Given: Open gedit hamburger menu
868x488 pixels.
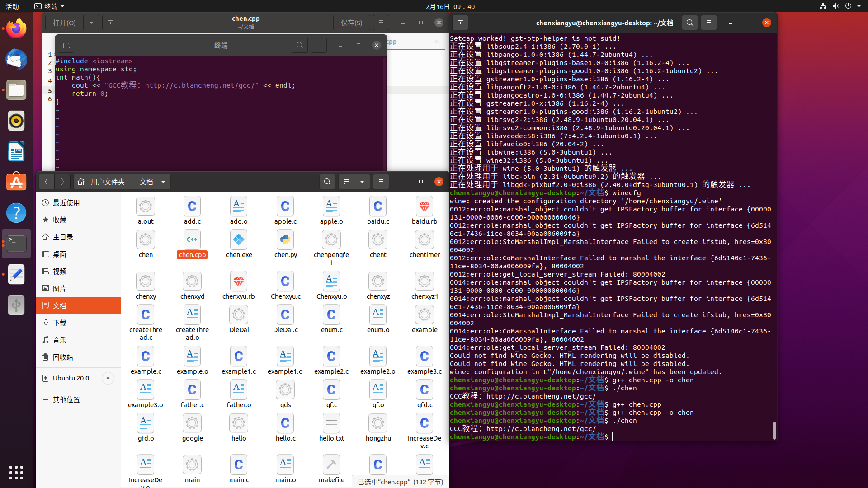Looking at the screenshot, I should pyautogui.click(x=381, y=23).
